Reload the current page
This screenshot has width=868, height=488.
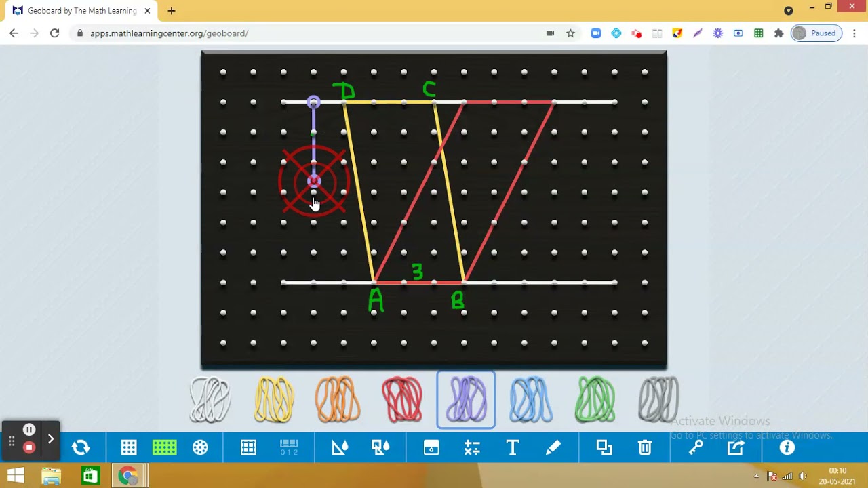tap(55, 33)
